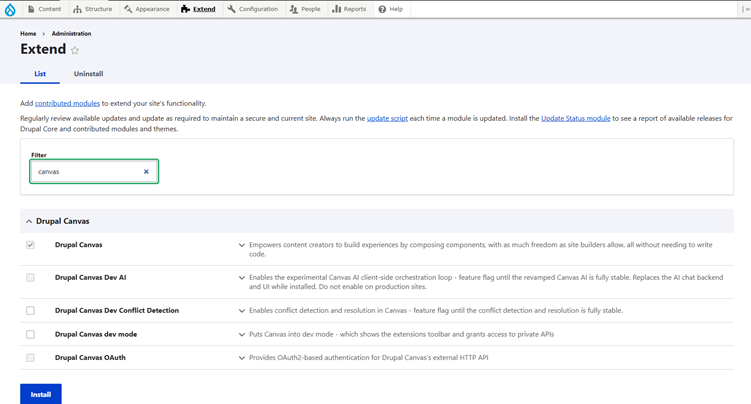Click the Structure hierarchy icon in toolbar

click(77, 9)
